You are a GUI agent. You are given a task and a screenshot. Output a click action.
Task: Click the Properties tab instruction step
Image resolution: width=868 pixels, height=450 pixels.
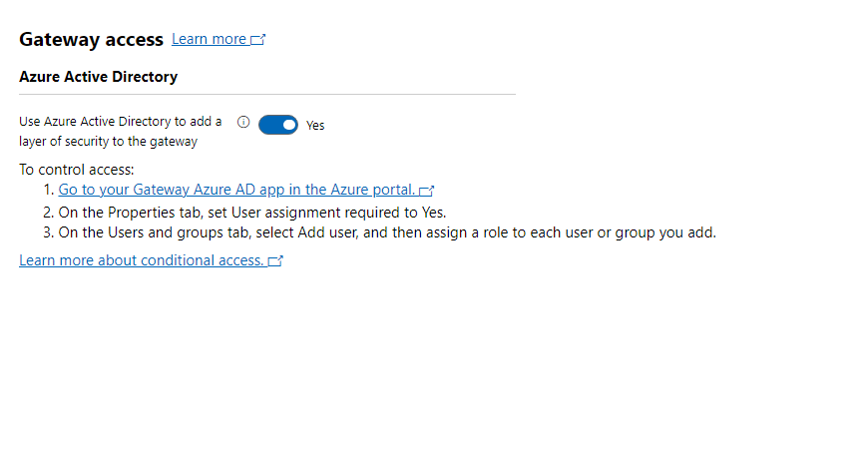point(252,212)
